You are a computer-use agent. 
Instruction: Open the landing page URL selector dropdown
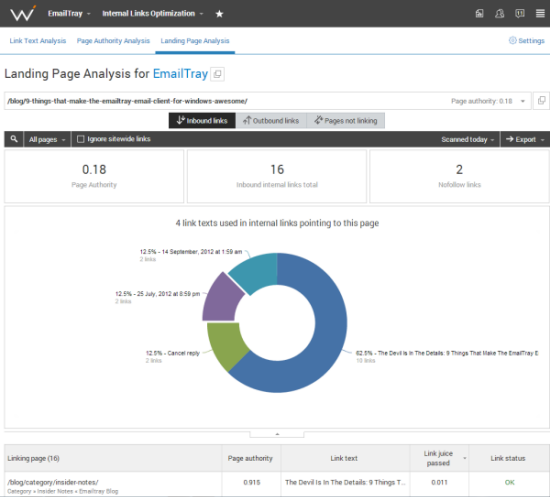(523, 101)
